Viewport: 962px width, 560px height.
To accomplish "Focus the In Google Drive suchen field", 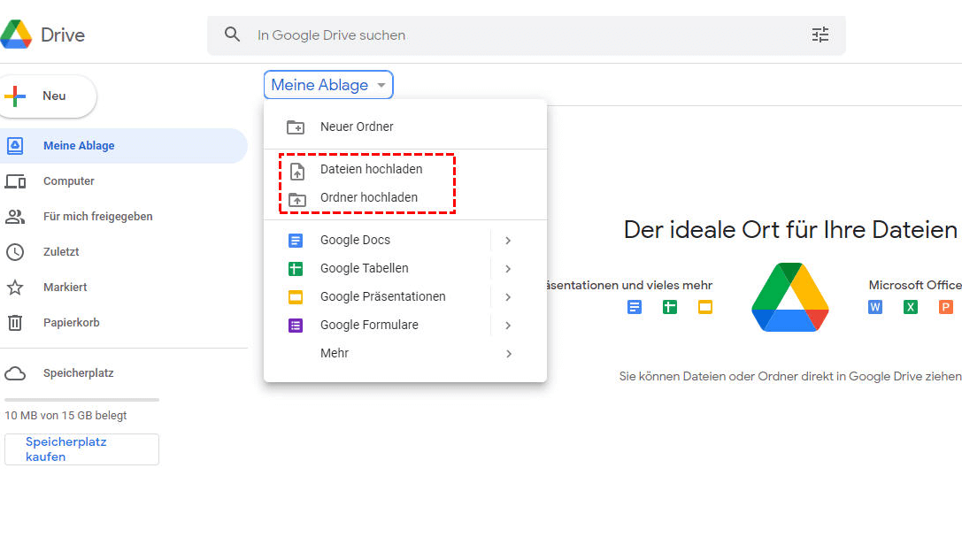I will coord(522,35).
